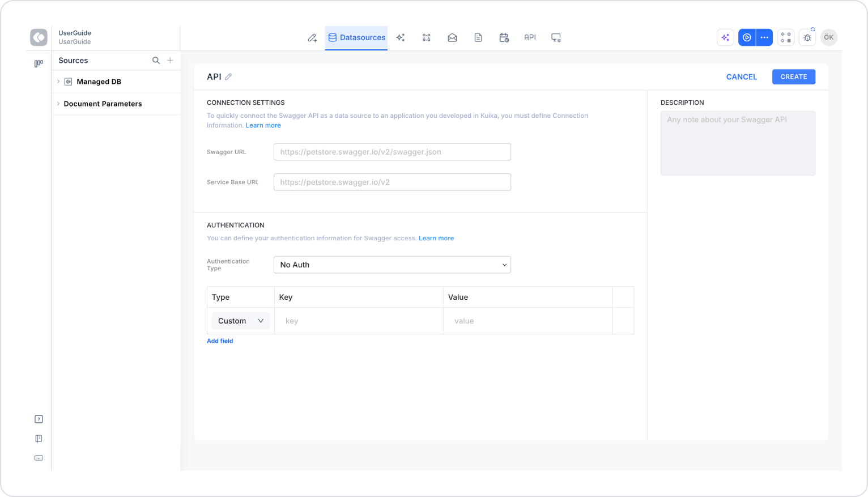Screen dimensions: 868x497
Task: Switch to the Datasources tab
Action: click(x=356, y=38)
